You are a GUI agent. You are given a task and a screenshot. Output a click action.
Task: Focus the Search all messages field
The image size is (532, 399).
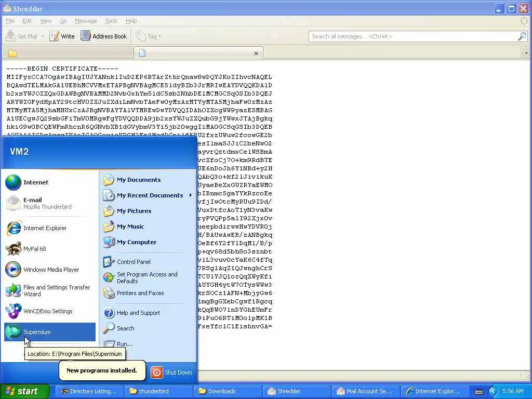[413, 36]
